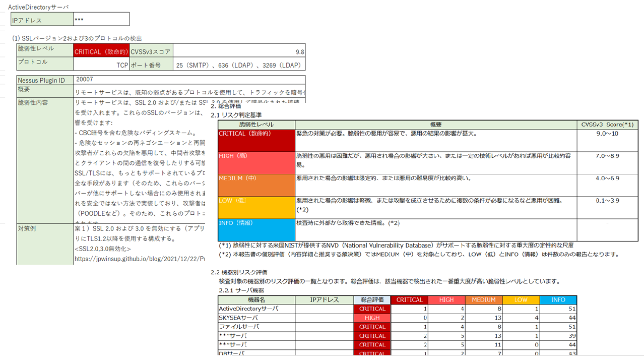The width and height of the screenshot is (644, 360).
Task: Click the 機器名 column header
Action: (256, 299)
